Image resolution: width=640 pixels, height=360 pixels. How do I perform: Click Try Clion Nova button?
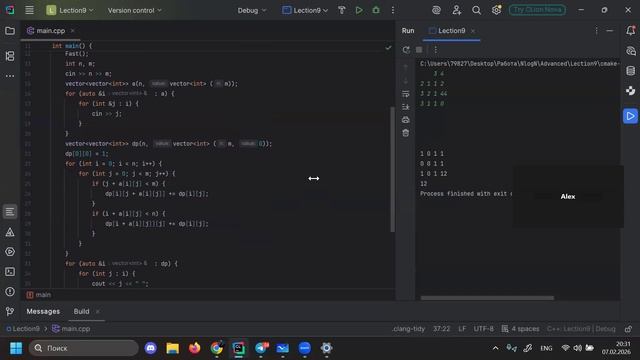click(x=537, y=10)
